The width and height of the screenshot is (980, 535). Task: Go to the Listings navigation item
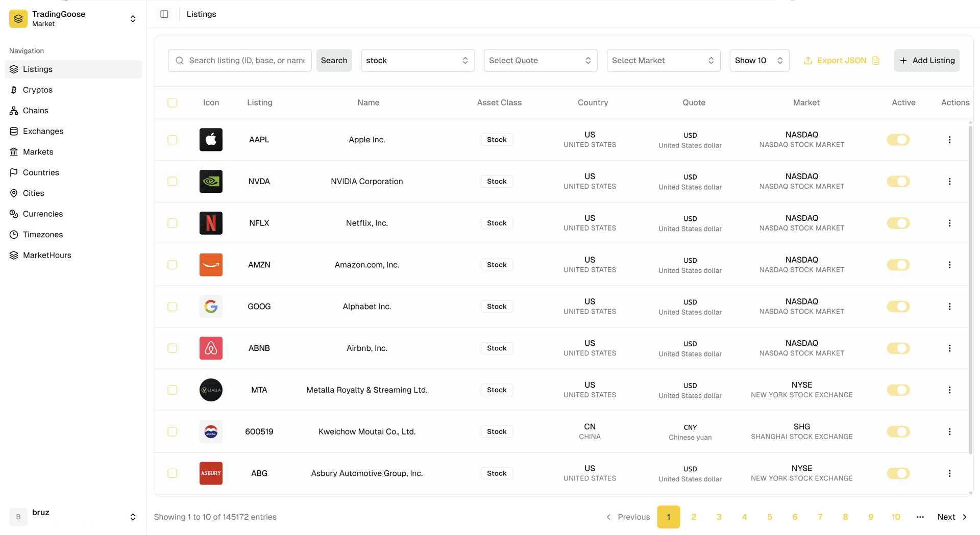pyautogui.click(x=73, y=69)
